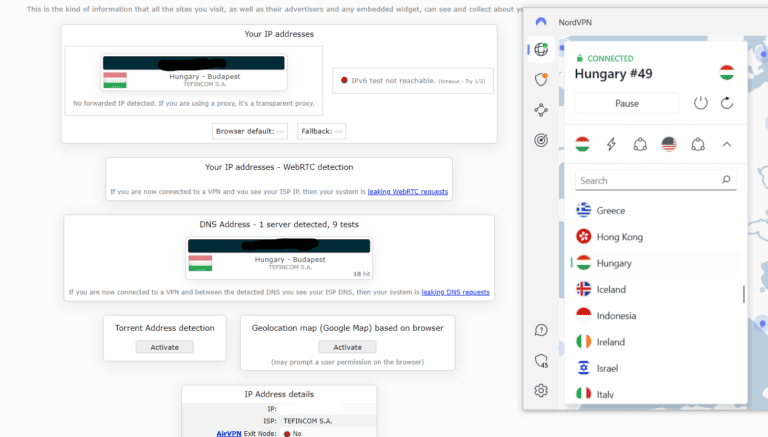This screenshot has width=768, height=437.
Task: Click the Hungary flag beside Hungary #49
Action: pos(727,73)
